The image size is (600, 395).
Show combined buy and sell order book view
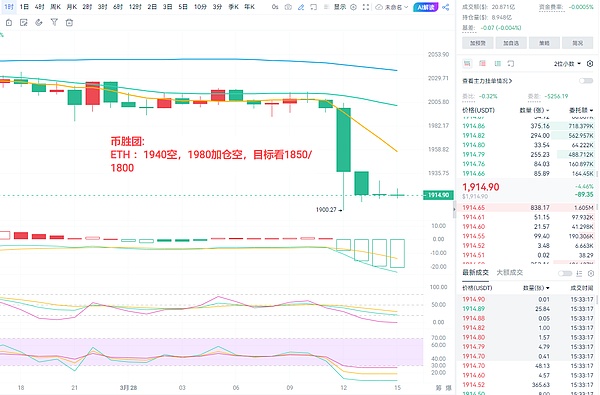[467, 64]
